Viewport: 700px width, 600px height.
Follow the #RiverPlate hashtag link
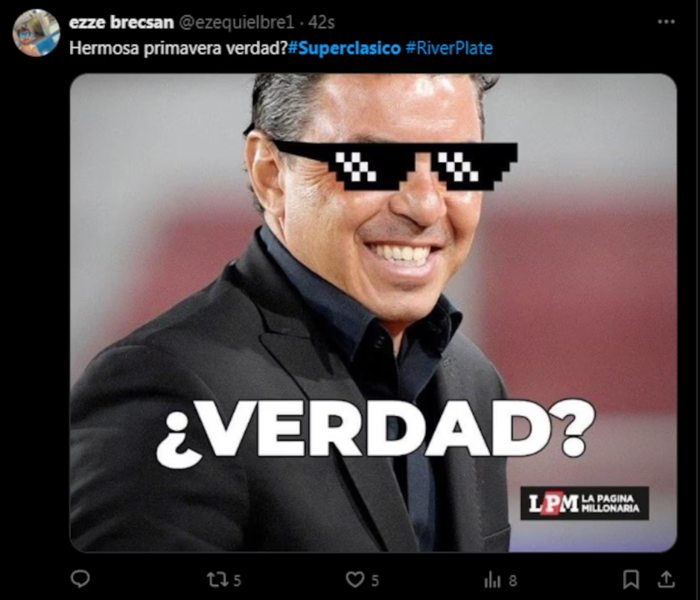[x=449, y=47]
